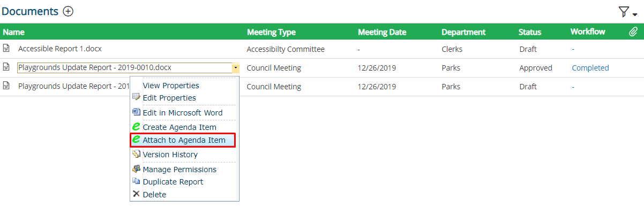Viewport: 644px width, 208px height.
Task: Expand the dropdown arrow beside Playgrounds Update Report
Action: [x=236, y=68]
